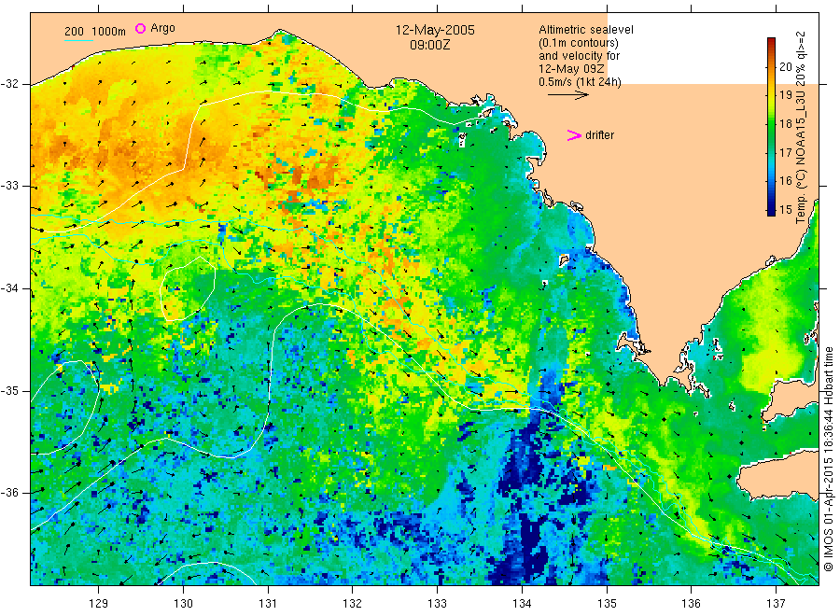Click the '(0.1m contours)' legend text

[579, 43]
